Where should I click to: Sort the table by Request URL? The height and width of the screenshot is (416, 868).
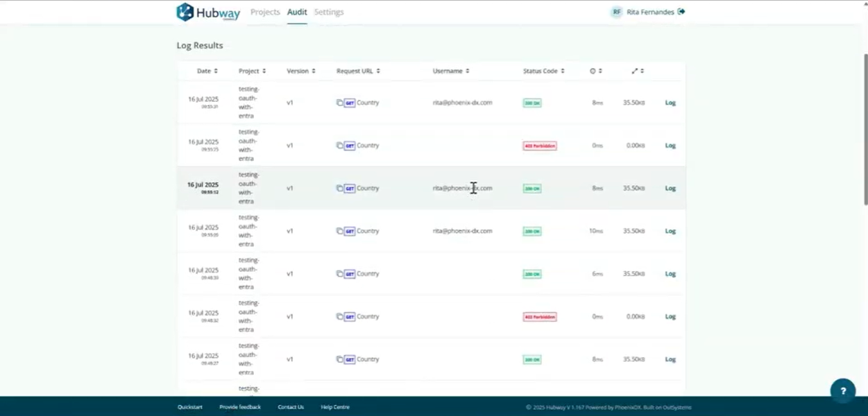(357, 71)
